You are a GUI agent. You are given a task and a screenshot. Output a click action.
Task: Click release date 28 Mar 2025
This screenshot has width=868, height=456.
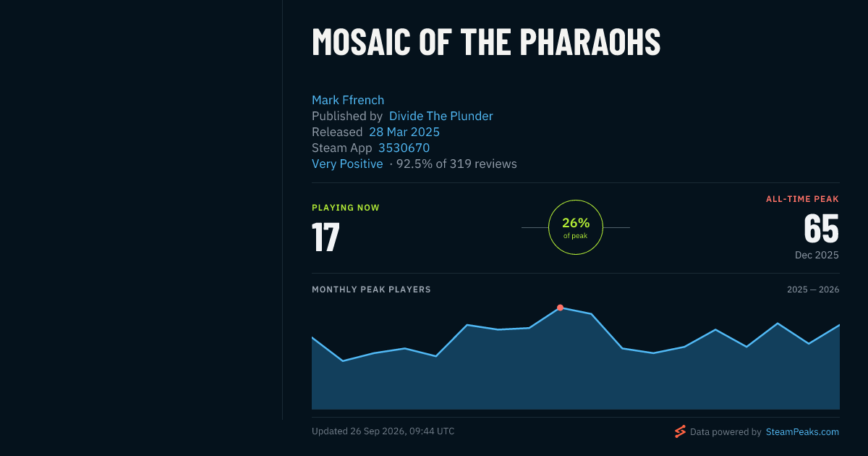404,132
